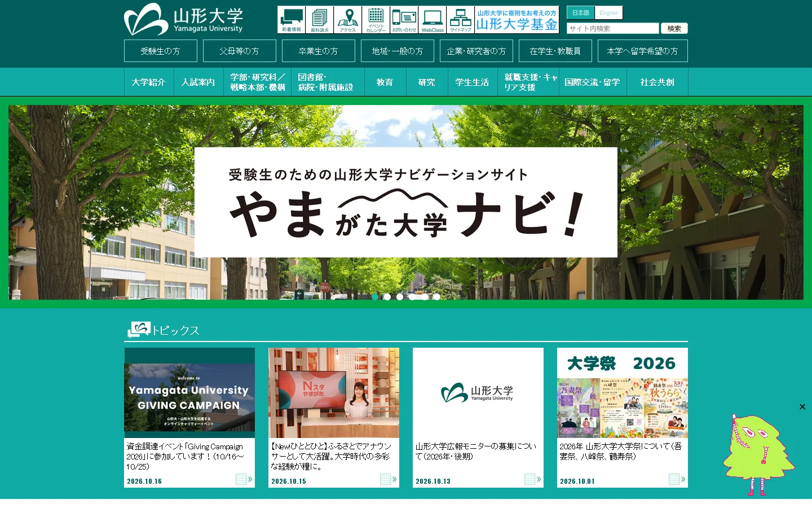
Task: Open the 企業・研究者の方 audience link
Action: [476, 51]
